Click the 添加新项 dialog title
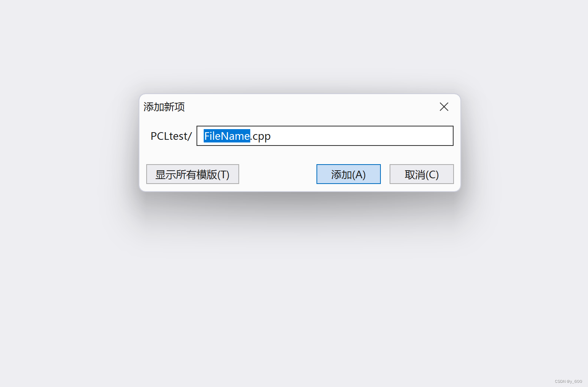Viewport: 588px width, 387px height. click(x=164, y=107)
